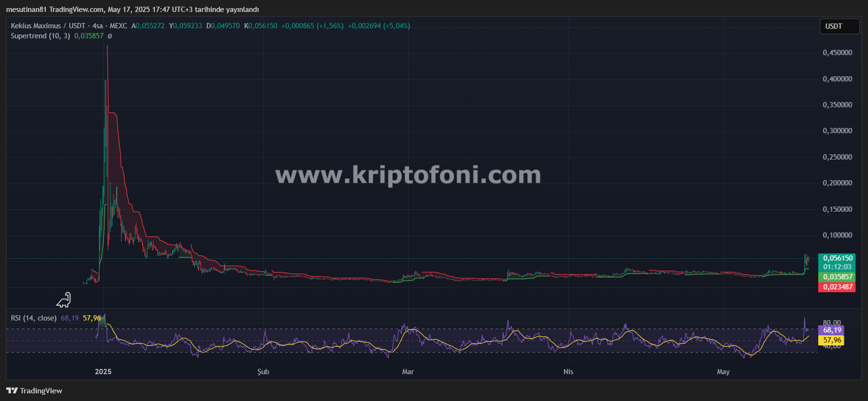The height and width of the screenshot is (401, 868).
Task: Click the RSI (14, close) indicator label
Action: pyautogui.click(x=33, y=318)
